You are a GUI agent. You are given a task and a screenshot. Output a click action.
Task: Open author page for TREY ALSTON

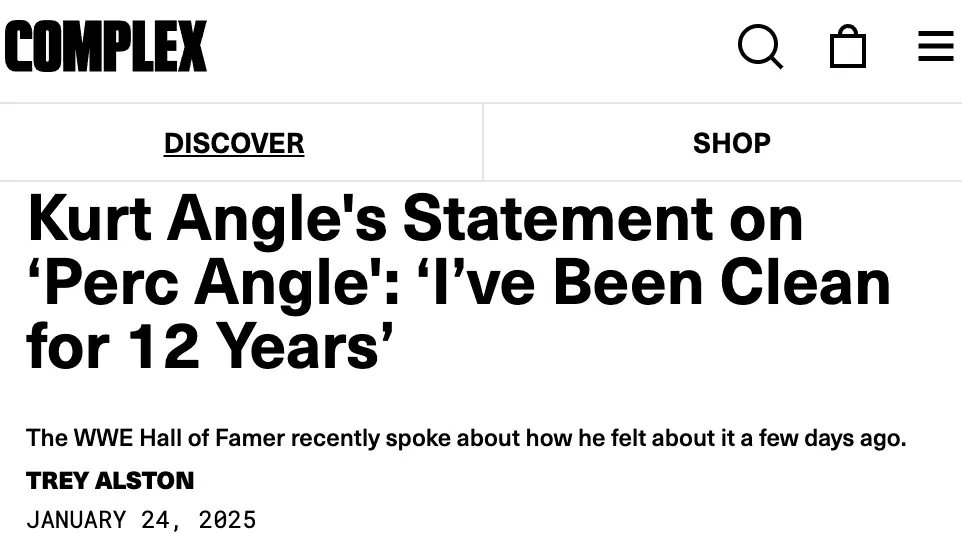tap(110, 481)
